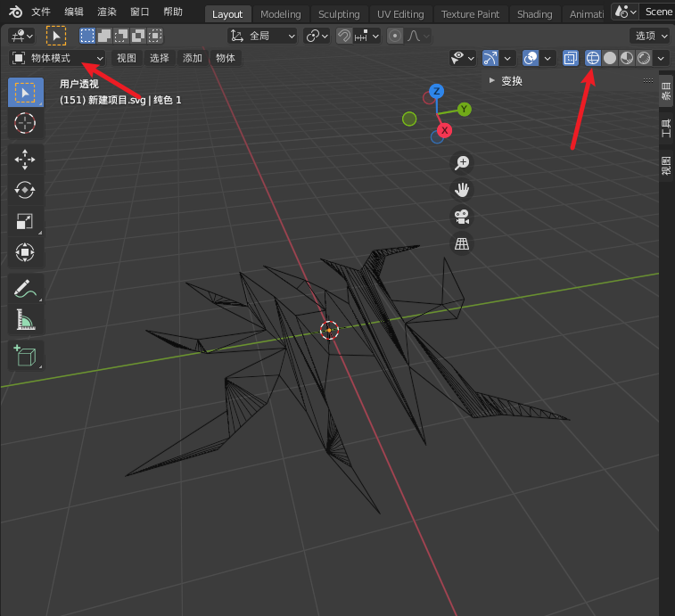Screen dimensions: 675x616
Task: Open the snapping options dropdown
Action: click(366, 36)
